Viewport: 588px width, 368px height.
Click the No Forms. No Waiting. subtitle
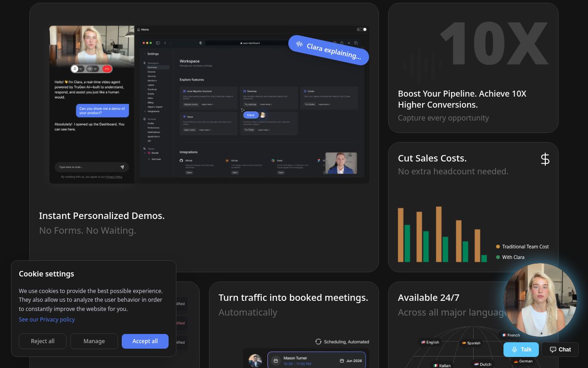[88, 230]
